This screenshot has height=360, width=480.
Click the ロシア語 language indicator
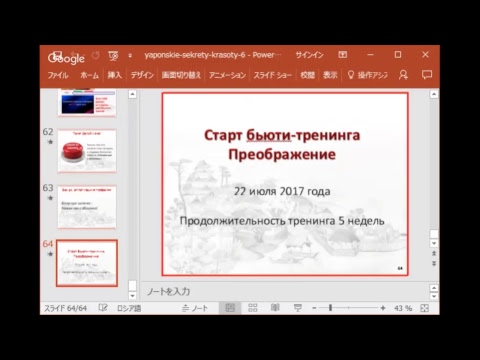click(x=129, y=308)
